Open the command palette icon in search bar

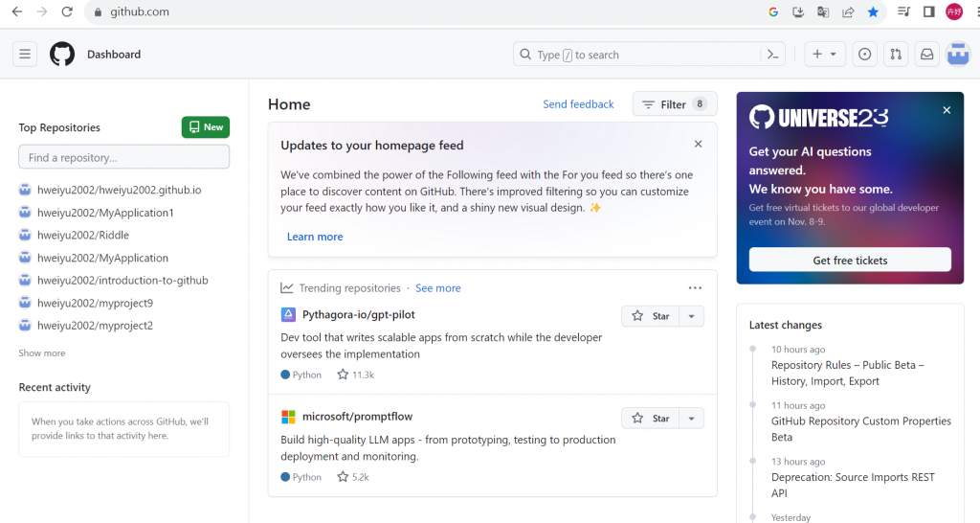tap(773, 55)
